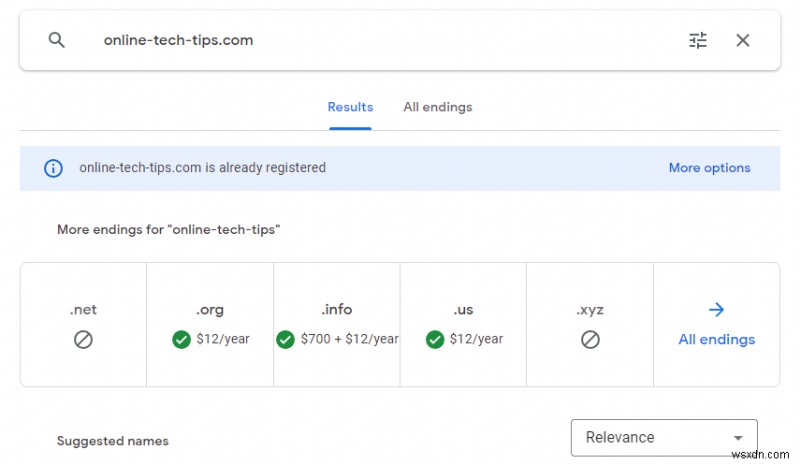Click the Suggested names heading
This screenshot has height=464, width=800.
click(x=113, y=441)
